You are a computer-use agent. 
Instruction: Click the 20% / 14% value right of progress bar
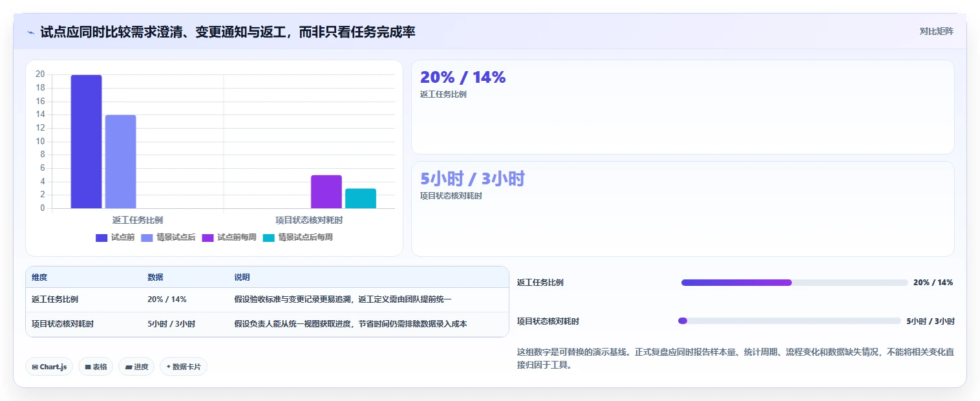(x=933, y=283)
